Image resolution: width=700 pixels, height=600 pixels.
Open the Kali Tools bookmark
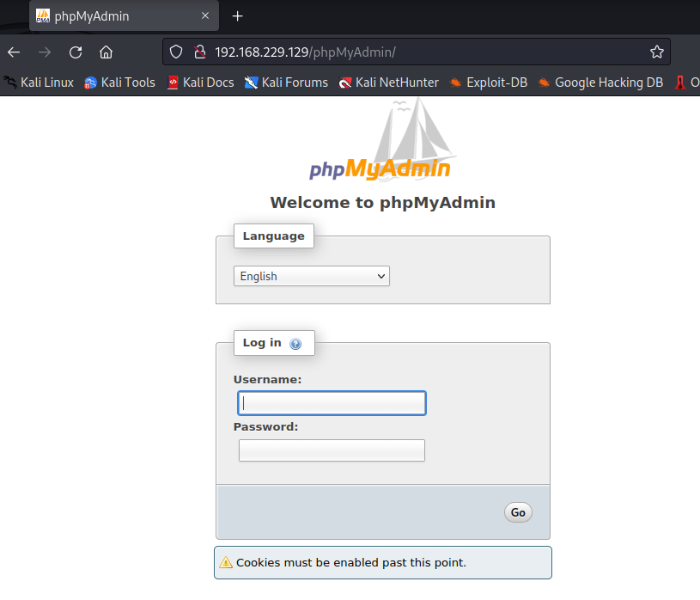pos(119,83)
